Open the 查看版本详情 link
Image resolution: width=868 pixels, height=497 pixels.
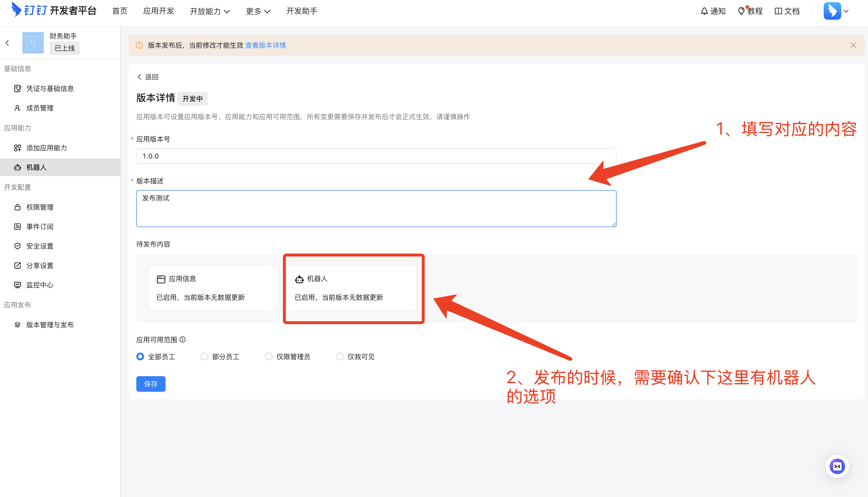point(265,45)
